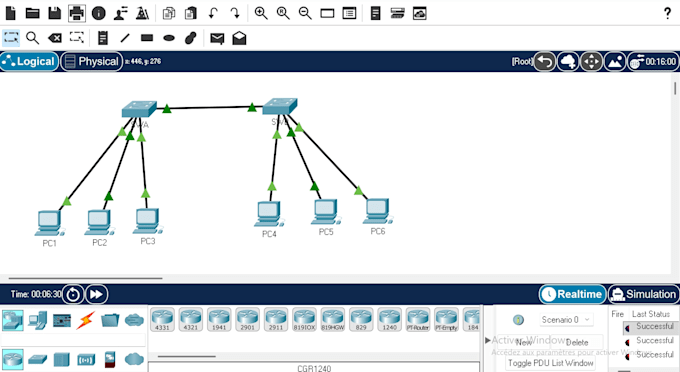Click the Power Cycle Devices button
This screenshot has height=372, width=680.
coord(73,294)
